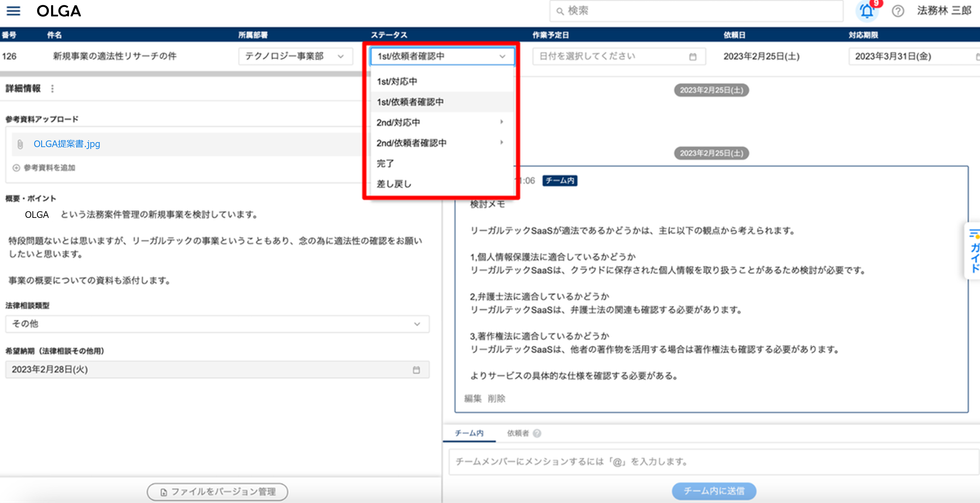The height and width of the screenshot is (503, 980).
Task: Select 完了 status option
Action: coord(442,164)
